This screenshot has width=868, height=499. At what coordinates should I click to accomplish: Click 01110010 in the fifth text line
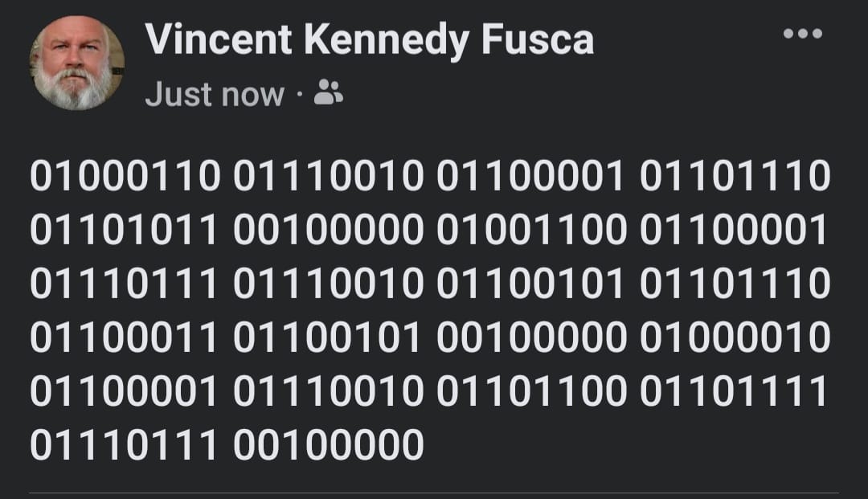tap(328, 391)
